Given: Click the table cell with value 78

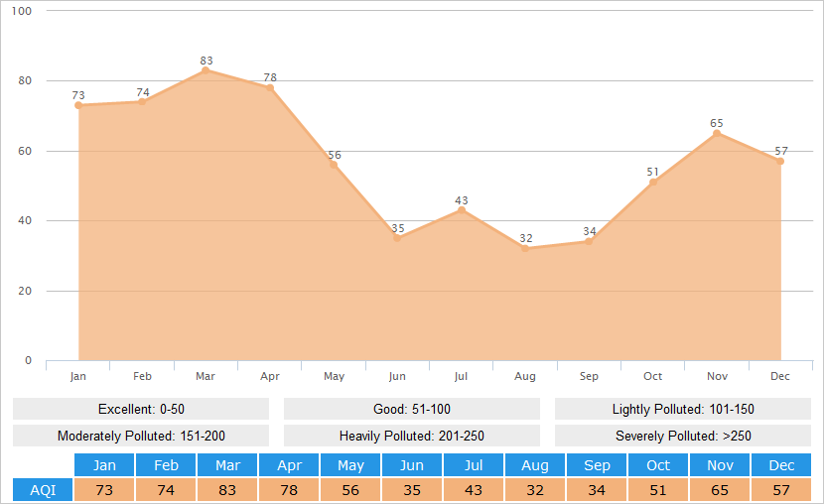Looking at the screenshot, I should coord(289,490).
